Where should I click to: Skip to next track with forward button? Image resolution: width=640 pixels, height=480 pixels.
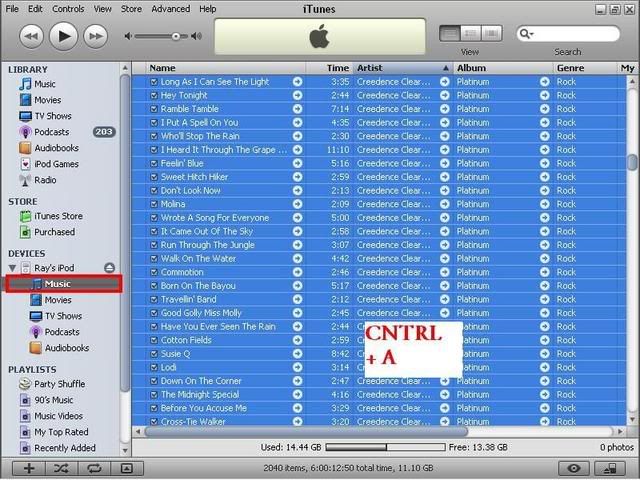96,36
